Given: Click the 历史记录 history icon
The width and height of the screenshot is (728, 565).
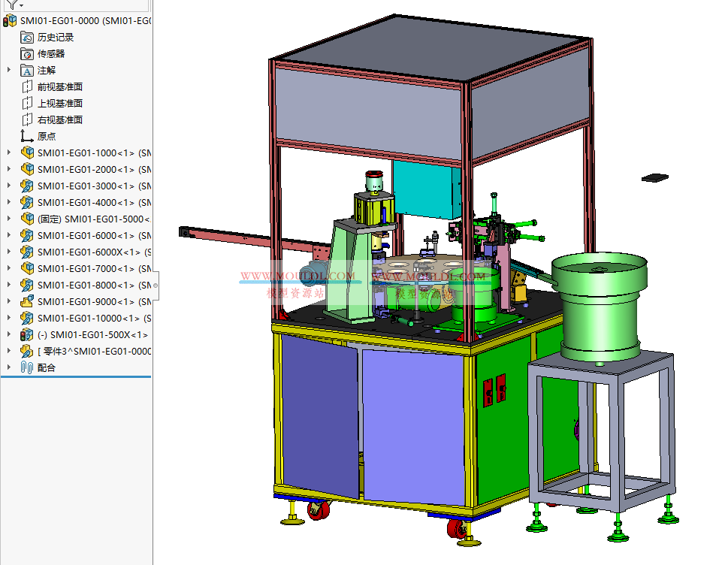Looking at the screenshot, I should [27, 37].
